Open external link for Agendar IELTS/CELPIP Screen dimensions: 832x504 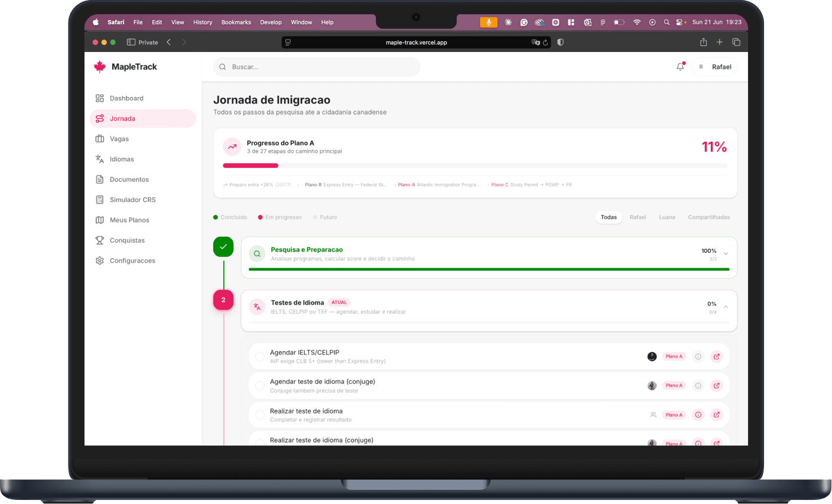(x=717, y=356)
